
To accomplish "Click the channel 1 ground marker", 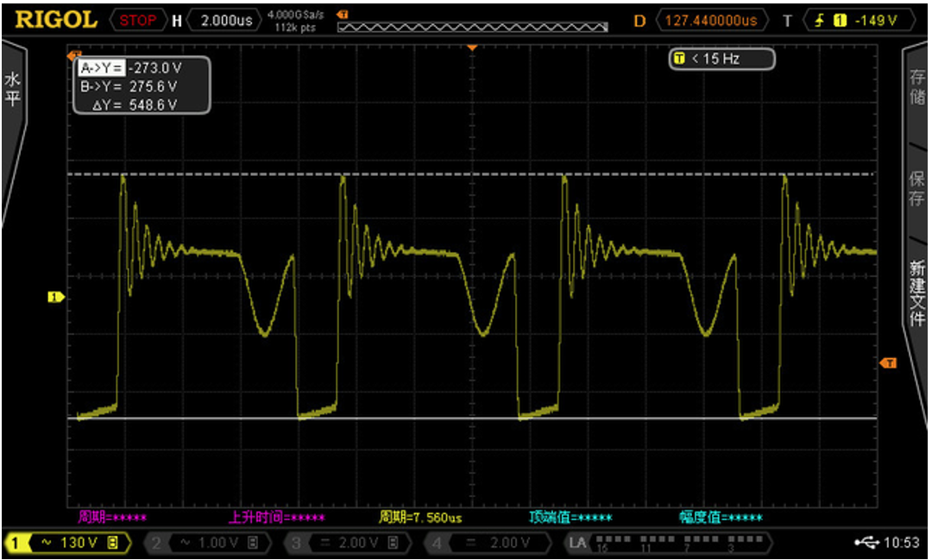I will click(x=56, y=298).
